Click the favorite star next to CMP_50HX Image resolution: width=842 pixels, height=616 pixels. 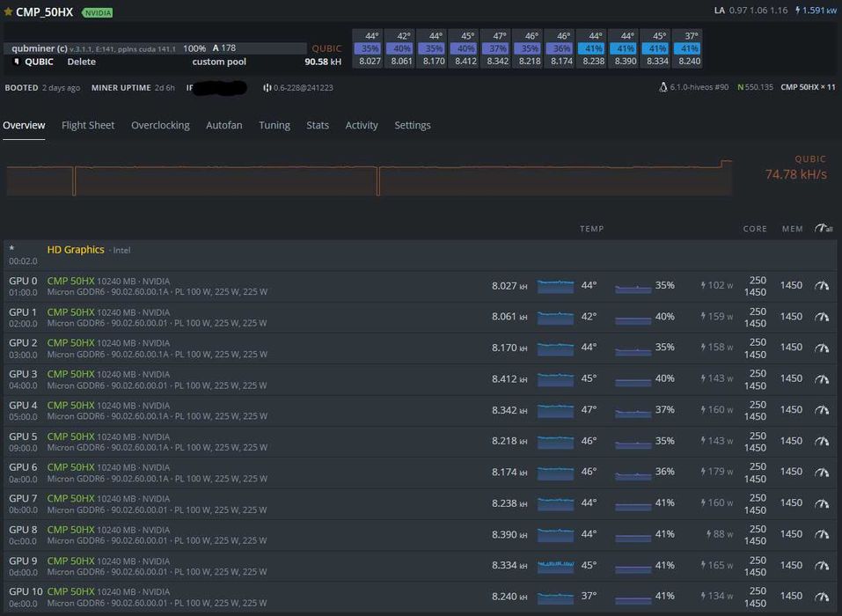pos(8,11)
